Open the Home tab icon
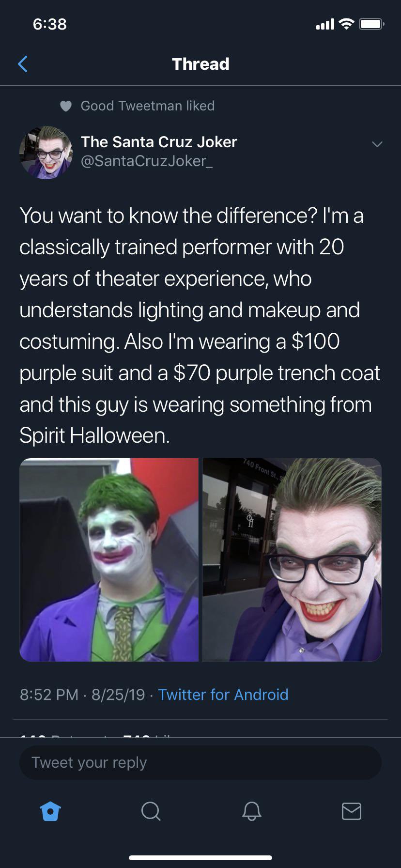401x868 pixels. click(x=50, y=811)
